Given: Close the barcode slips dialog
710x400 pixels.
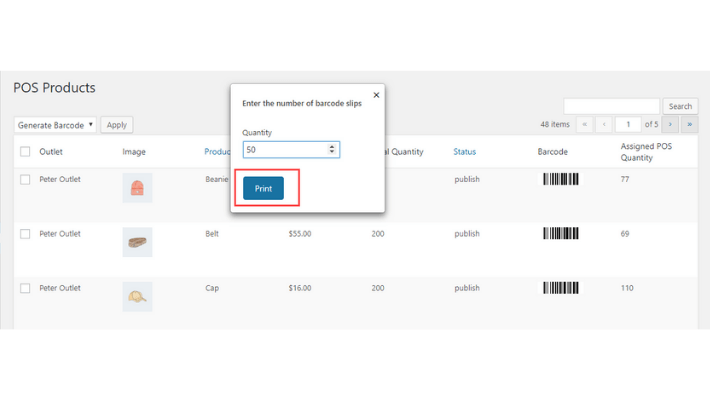Looking at the screenshot, I should point(376,95).
